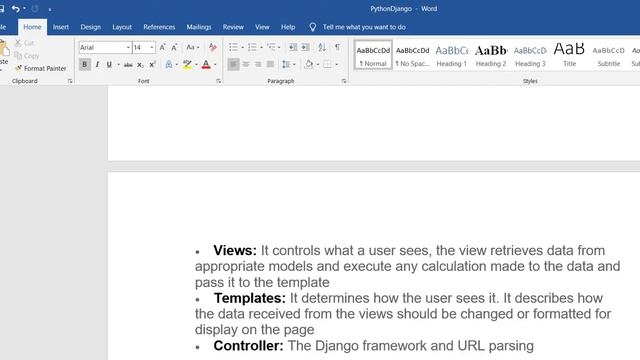Viewport: 640px width, 360px height.
Task: Click the bold word Templates: in document
Action: point(249,298)
